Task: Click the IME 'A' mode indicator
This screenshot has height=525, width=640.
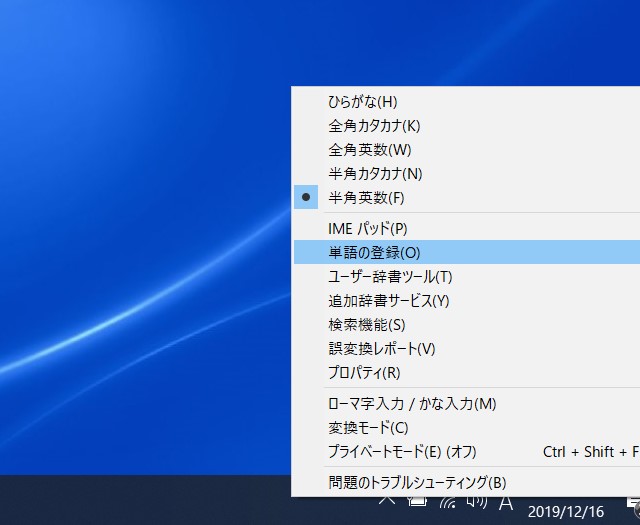Action: pos(506,503)
